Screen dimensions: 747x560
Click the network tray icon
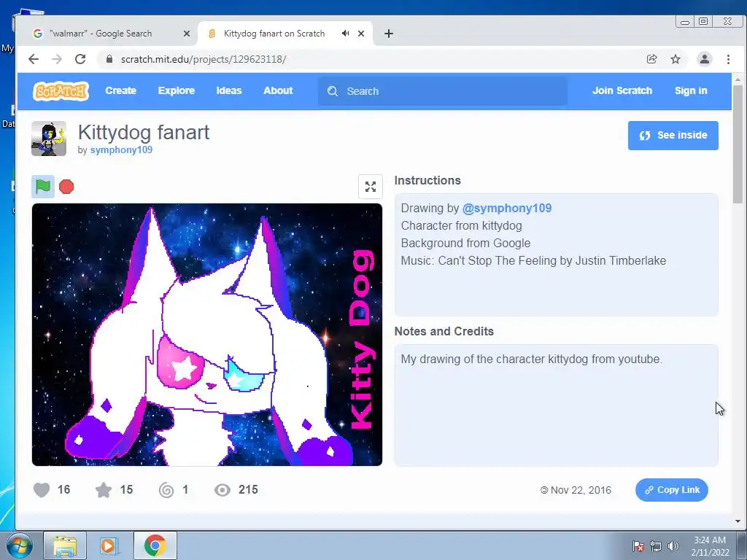click(x=656, y=546)
